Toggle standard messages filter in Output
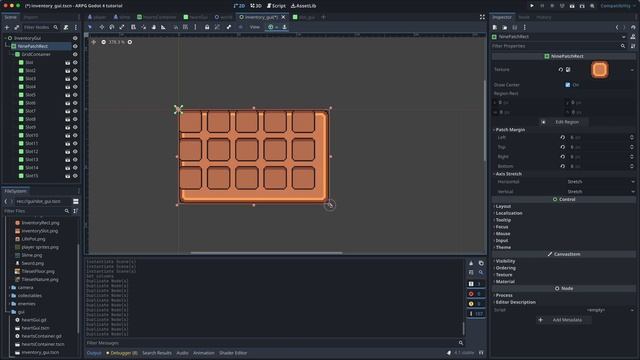This screenshot has height=360, width=640. (x=475, y=284)
